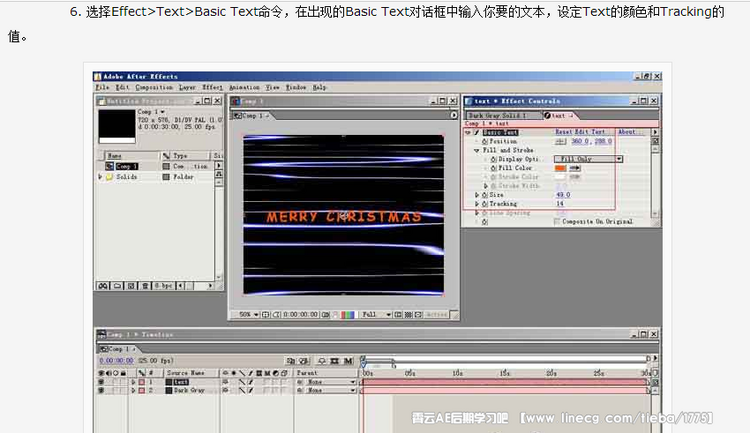Click the title-action safe icon in Comp viewer

click(266, 314)
